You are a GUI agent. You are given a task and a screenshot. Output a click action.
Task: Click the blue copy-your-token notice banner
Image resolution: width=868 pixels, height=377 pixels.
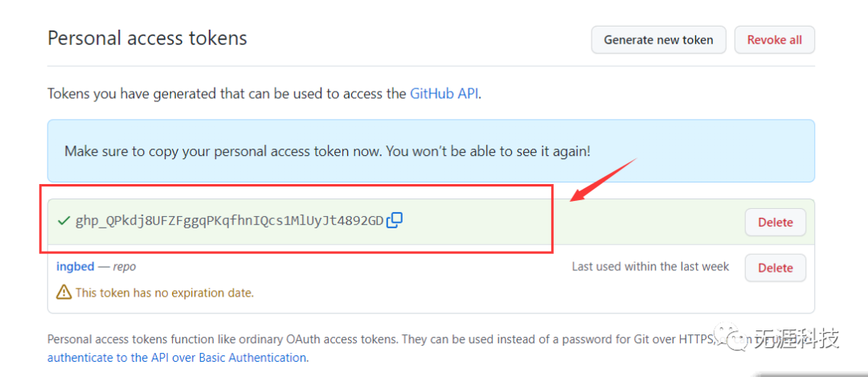[431, 150]
